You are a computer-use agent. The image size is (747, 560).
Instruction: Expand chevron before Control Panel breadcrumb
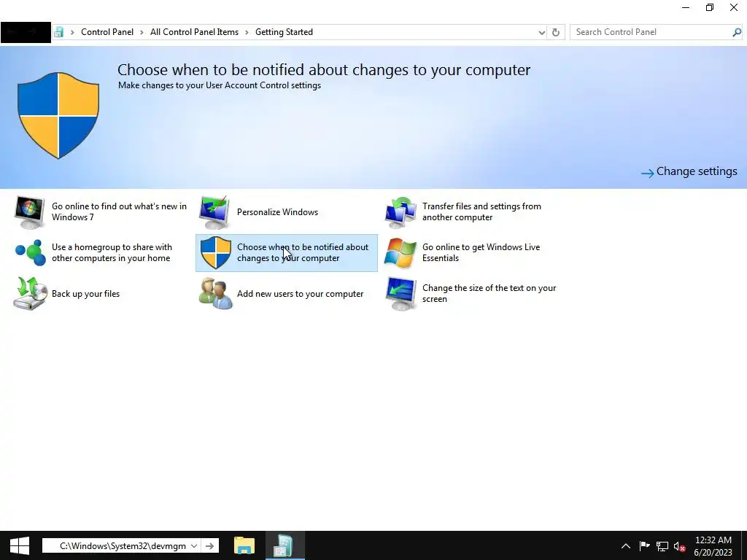point(72,32)
